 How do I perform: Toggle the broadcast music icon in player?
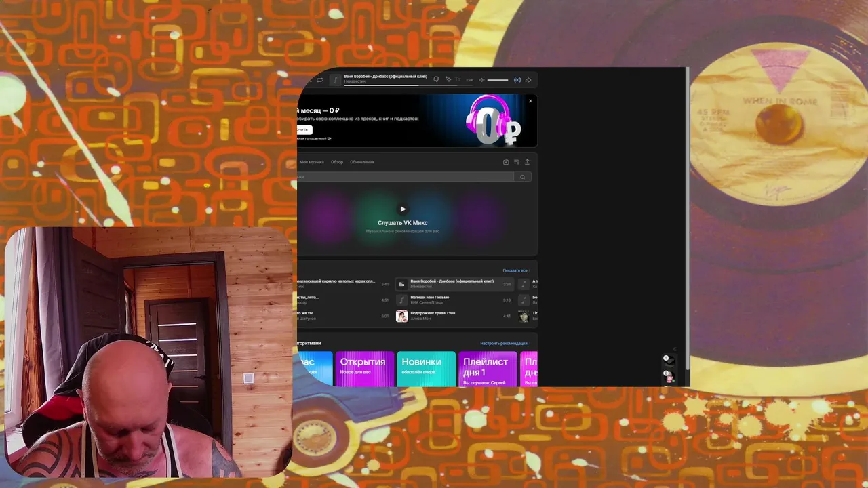517,80
